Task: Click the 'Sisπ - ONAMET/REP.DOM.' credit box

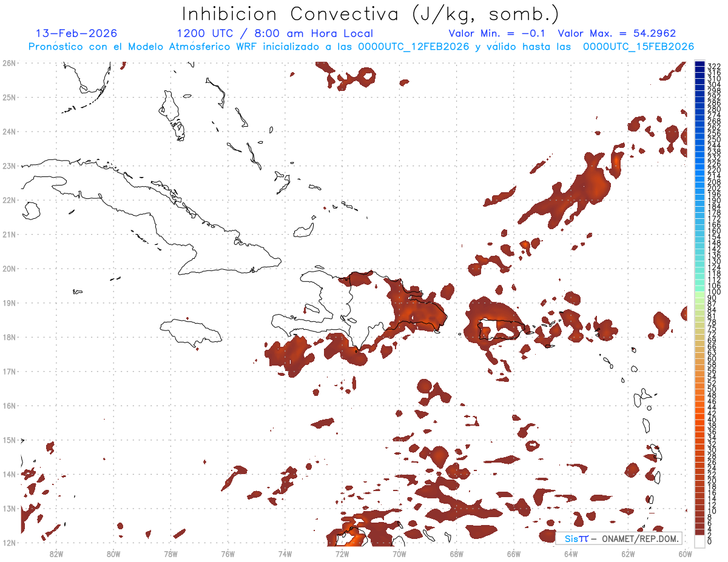Action: 619,538
